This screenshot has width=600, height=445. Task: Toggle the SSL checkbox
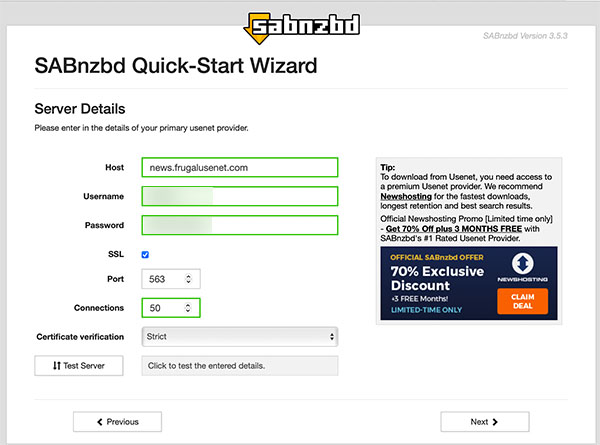coord(145,254)
